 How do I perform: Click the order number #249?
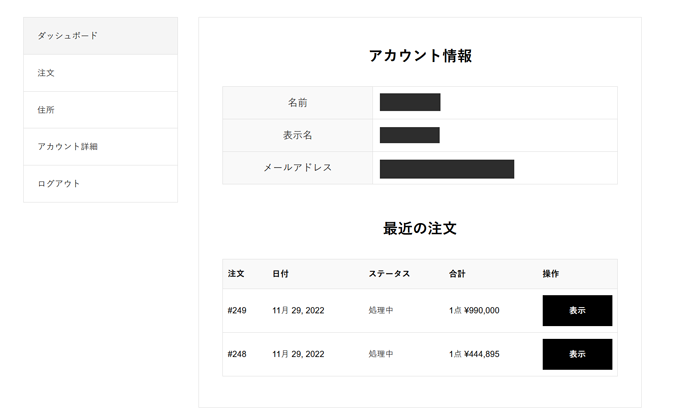(x=237, y=311)
